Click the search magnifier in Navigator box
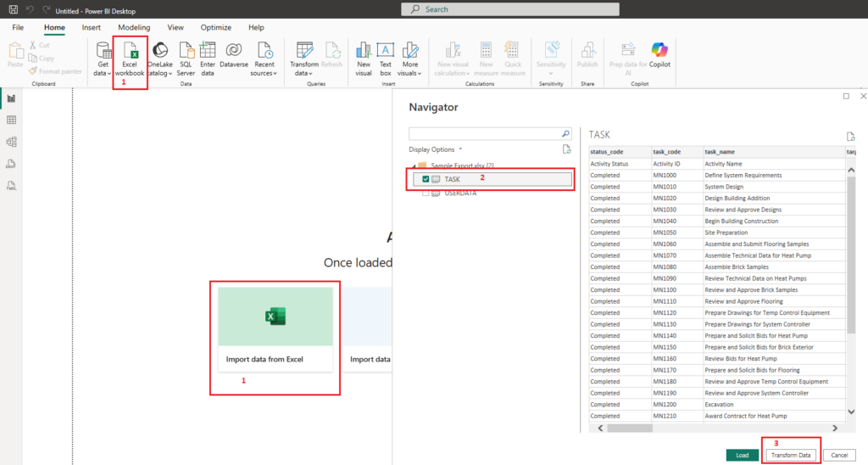Image resolution: width=868 pixels, height=465 pixels. (565, 133)
